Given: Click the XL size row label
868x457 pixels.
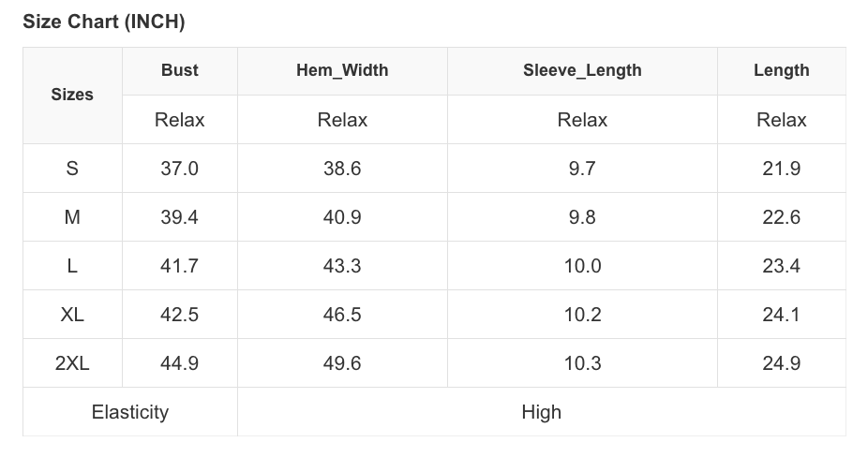Looking at the screenshot, I should click(72, 315).
